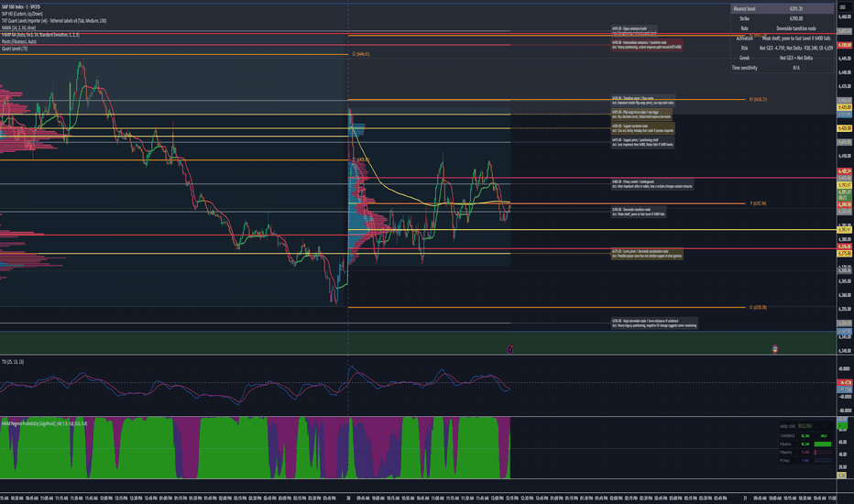Select the KAMA indicator legend
Image resolution: width=854 pixels, height=504 pixels.
click(x=18, y=27)
